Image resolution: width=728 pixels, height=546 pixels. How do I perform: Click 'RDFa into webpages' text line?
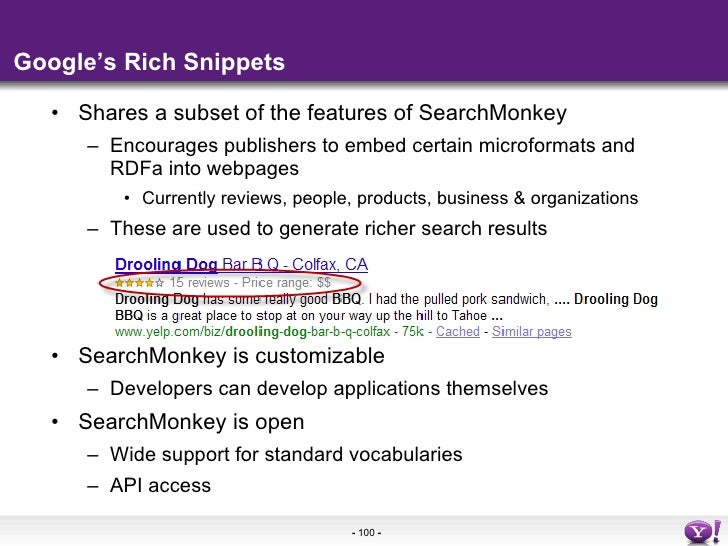[x=204, y=168]
